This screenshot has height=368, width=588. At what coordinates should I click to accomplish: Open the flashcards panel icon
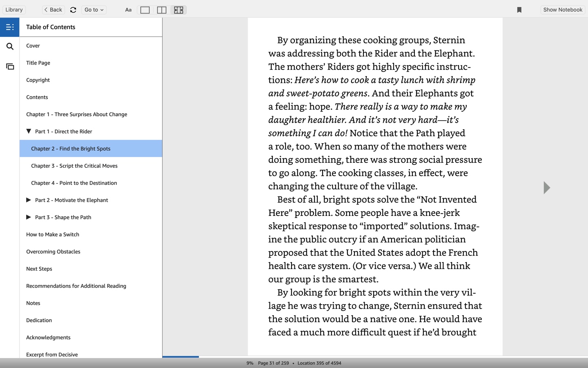10,66
